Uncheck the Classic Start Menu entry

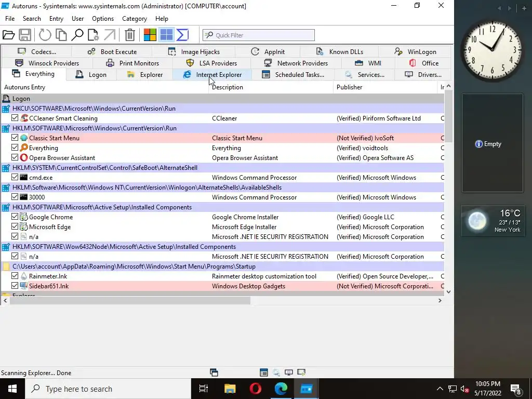coord(15,138)
